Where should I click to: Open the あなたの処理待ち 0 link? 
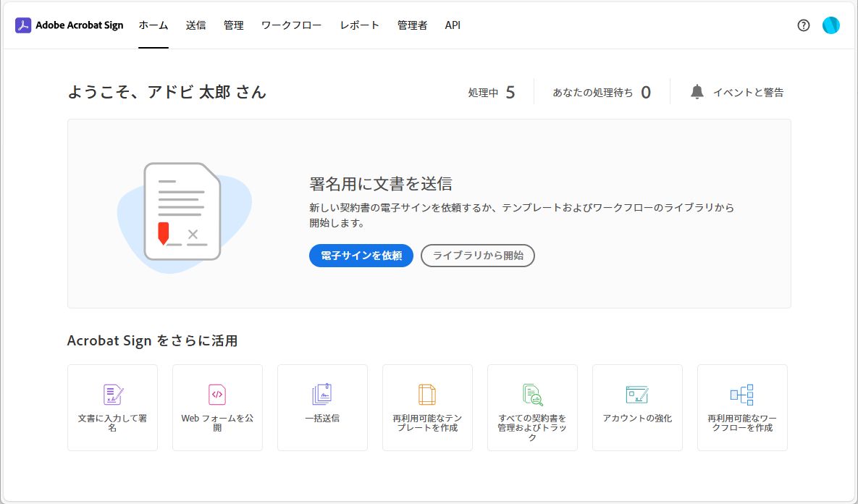point(602,93)
